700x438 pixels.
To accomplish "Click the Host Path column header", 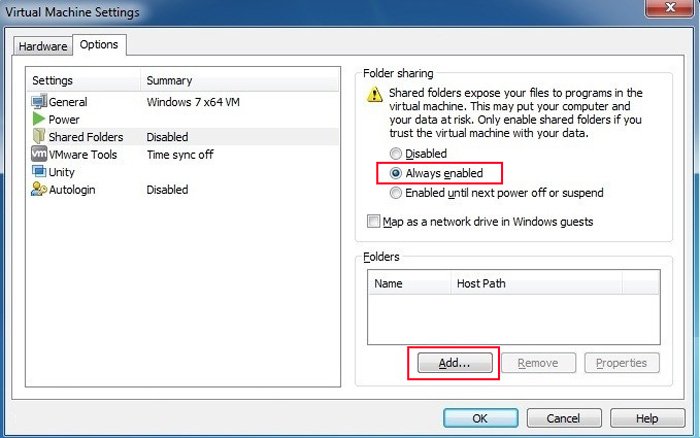I will [536, 284].
